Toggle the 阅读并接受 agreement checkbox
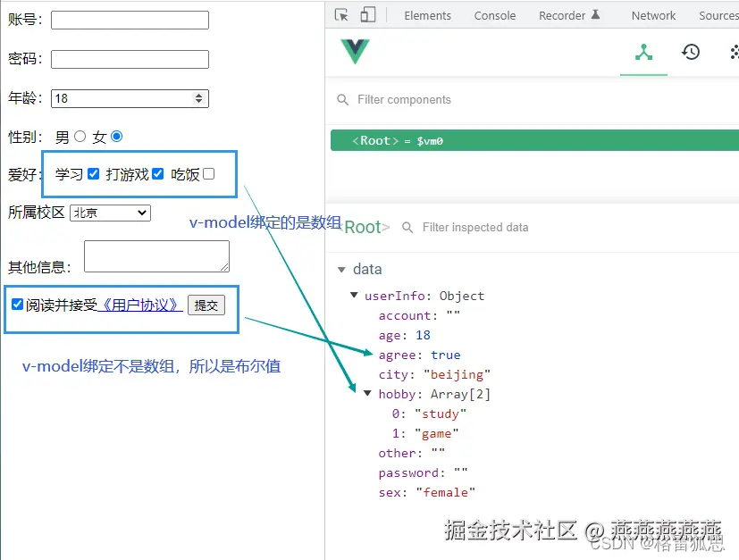This screenshot has width=739, height=560. pos(18,305)
